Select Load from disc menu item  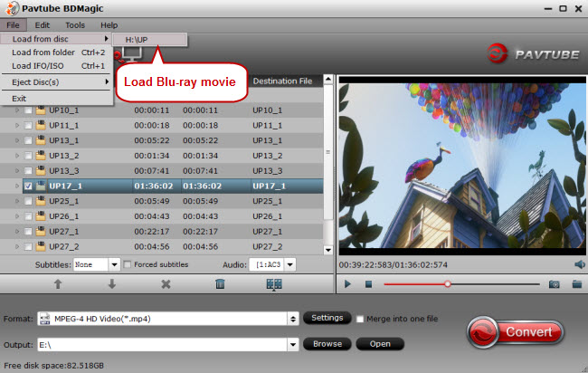[56, 39]
